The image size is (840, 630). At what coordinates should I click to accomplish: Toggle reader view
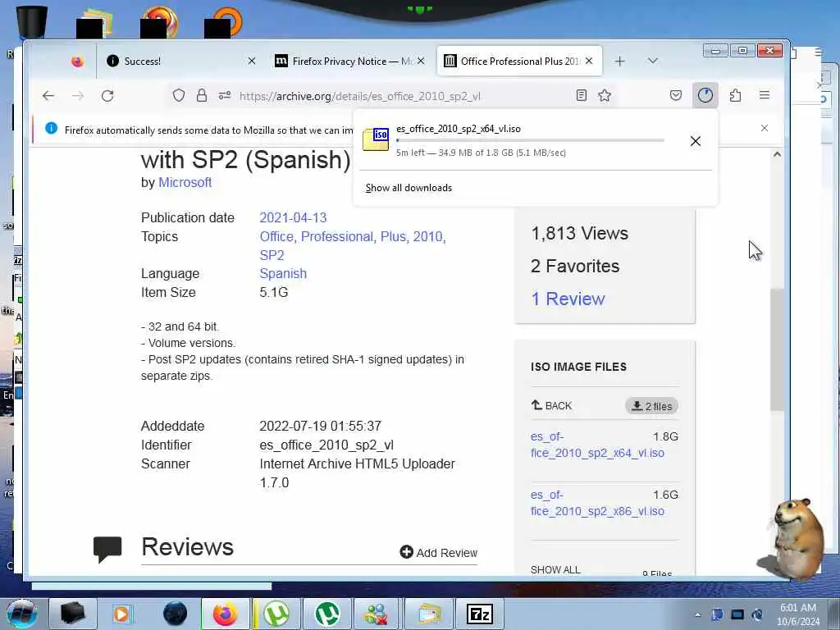pos(582,96)
